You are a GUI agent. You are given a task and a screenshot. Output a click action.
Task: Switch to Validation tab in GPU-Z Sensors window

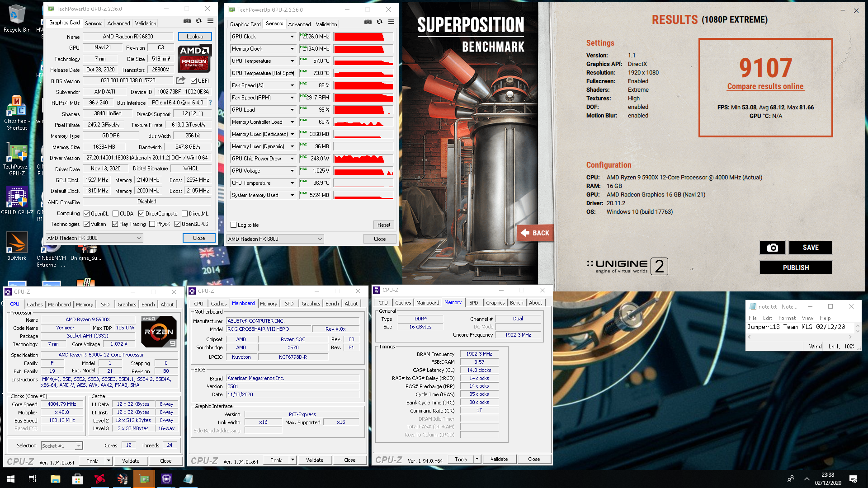[326, 24]
